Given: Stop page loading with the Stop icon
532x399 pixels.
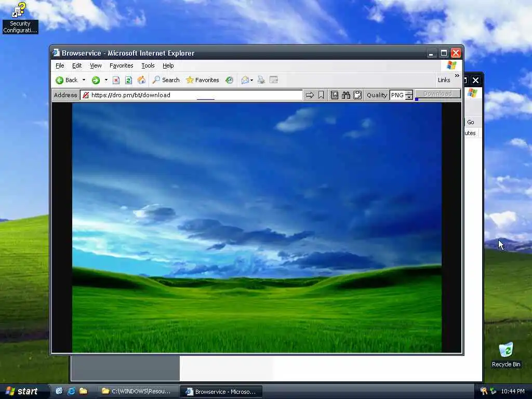Looking at the screenshot, I should (116, 80).
